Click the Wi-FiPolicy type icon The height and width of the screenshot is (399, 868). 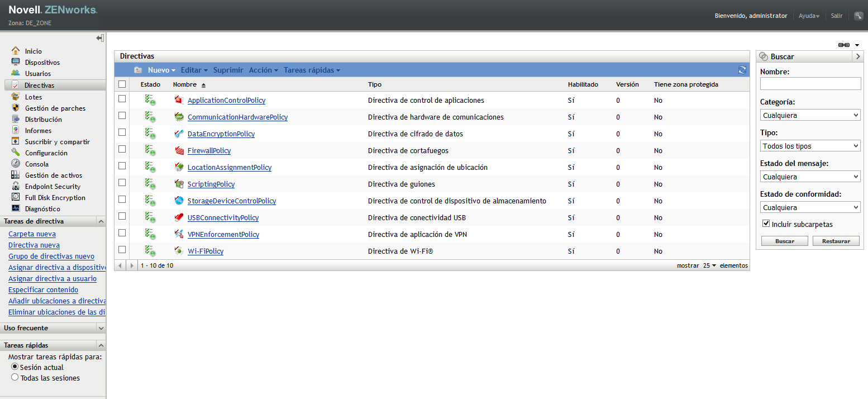pyautogui.click(x=179, y=251)
